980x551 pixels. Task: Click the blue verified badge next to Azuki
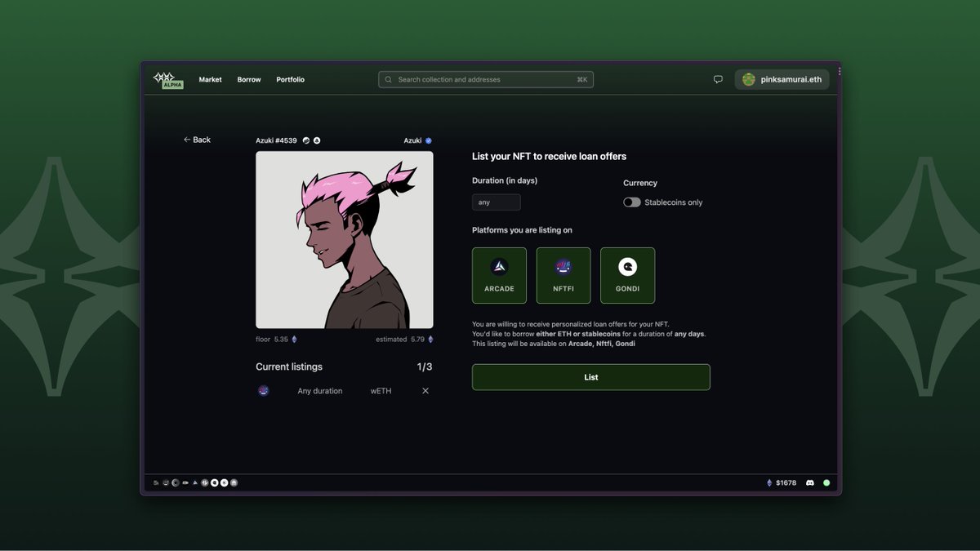click(429, 140)
